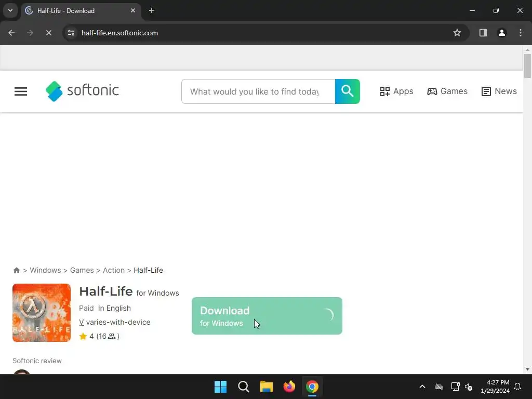Viewport: 532px width, 399px height.
Task: Open a new tab
Action: click(x=152, y=10)
